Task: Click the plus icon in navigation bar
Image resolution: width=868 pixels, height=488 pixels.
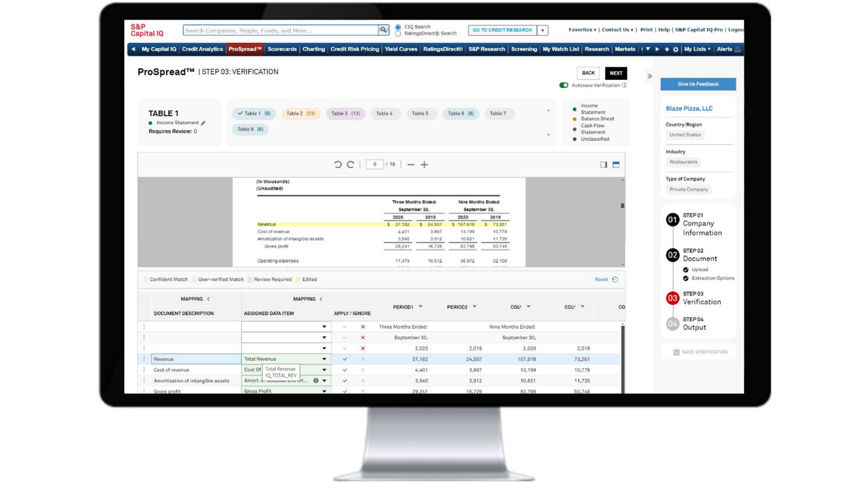Action: [667, 49]
